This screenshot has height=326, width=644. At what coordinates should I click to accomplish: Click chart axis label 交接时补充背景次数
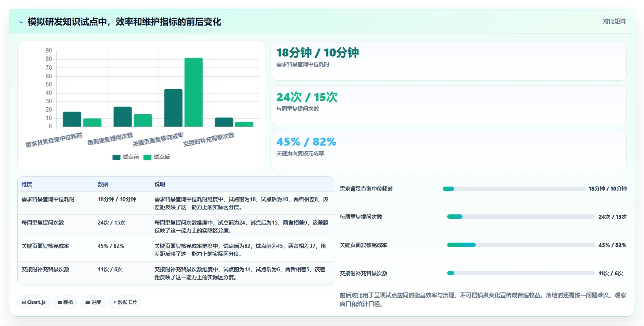click(209, 139)
